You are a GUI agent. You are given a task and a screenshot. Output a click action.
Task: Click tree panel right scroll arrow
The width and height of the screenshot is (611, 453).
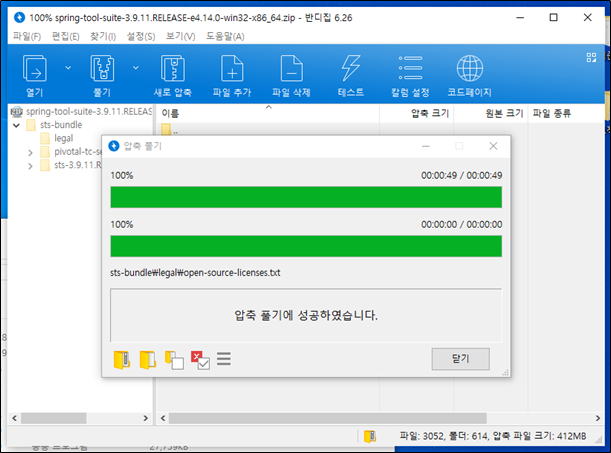click(146, 418)
